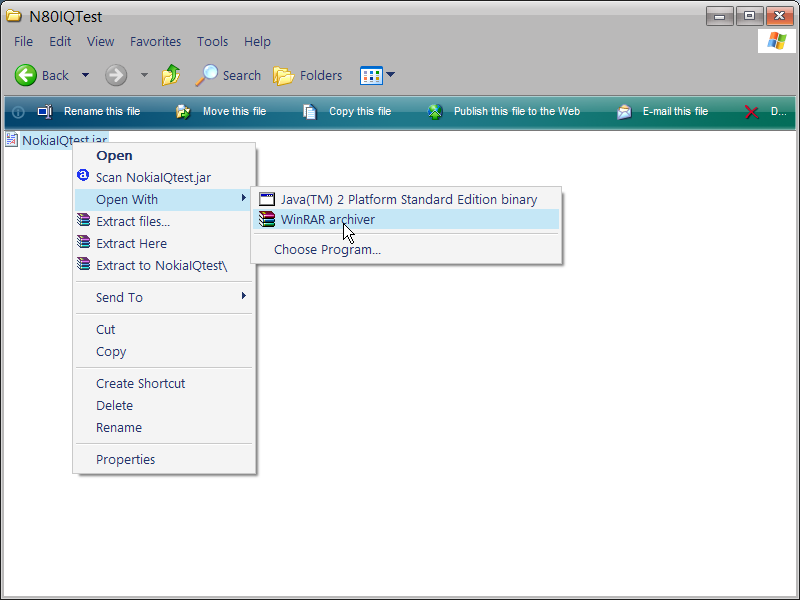The image size is (800, 600).
Task: Choose Extract Here entry
Action: (132, 243)
